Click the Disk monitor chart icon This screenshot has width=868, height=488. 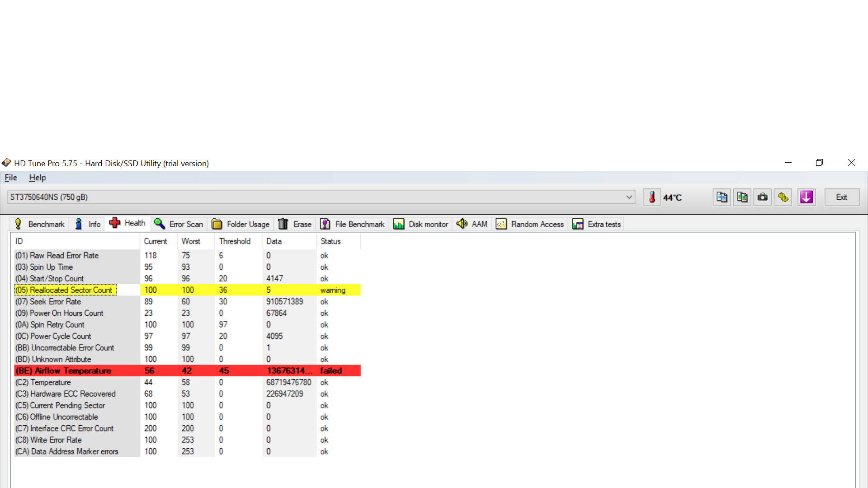click(399, 224)
